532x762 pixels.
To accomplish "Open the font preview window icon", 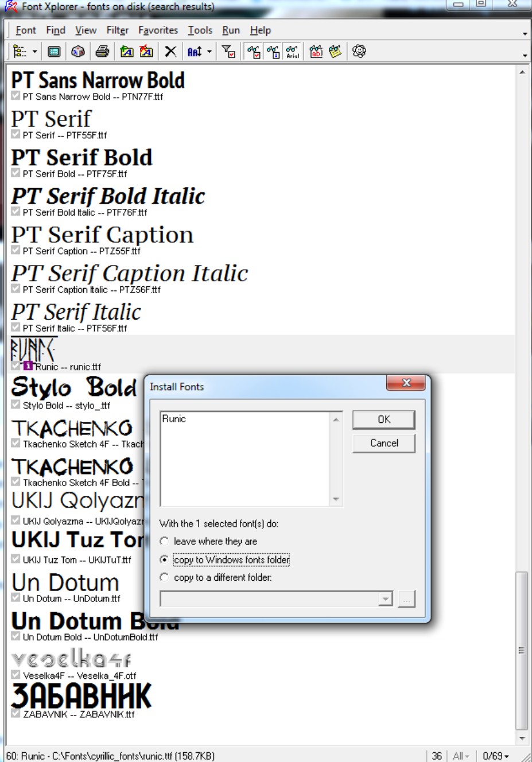I will (54, 52).
